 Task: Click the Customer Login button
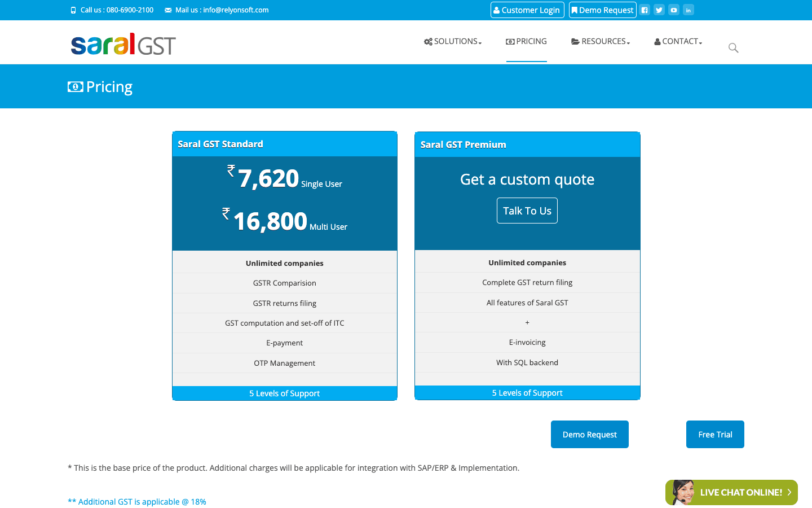click(527, 10)
